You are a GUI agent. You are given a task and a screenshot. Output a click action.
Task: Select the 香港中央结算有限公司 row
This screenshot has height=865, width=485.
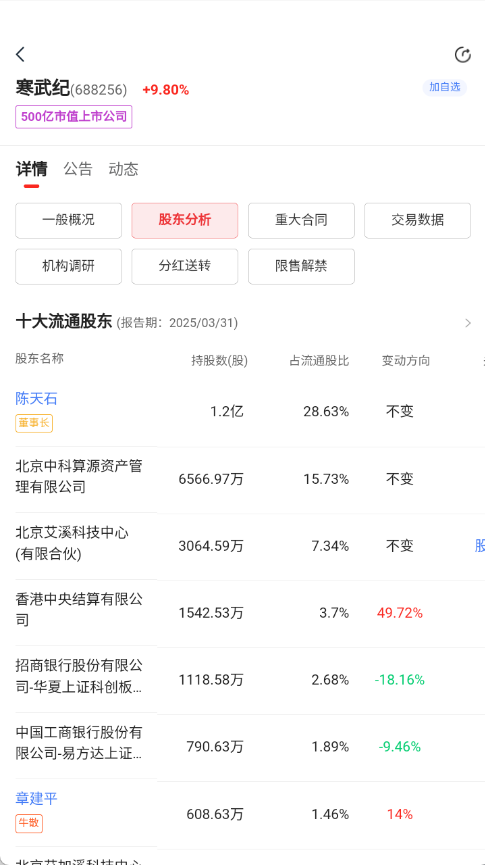242,613
